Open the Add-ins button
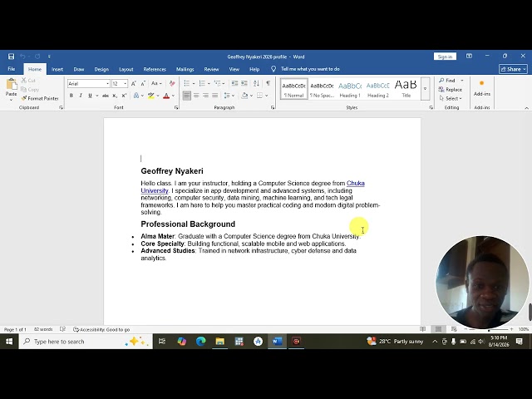The image size is (532, 399). [482, 88]
